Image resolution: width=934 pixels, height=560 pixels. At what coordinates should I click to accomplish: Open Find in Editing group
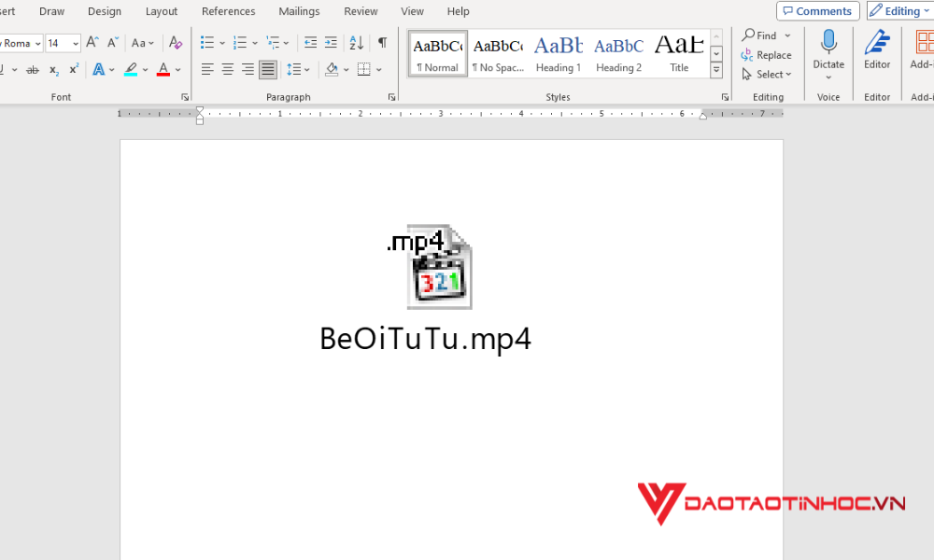click(760, 35)
